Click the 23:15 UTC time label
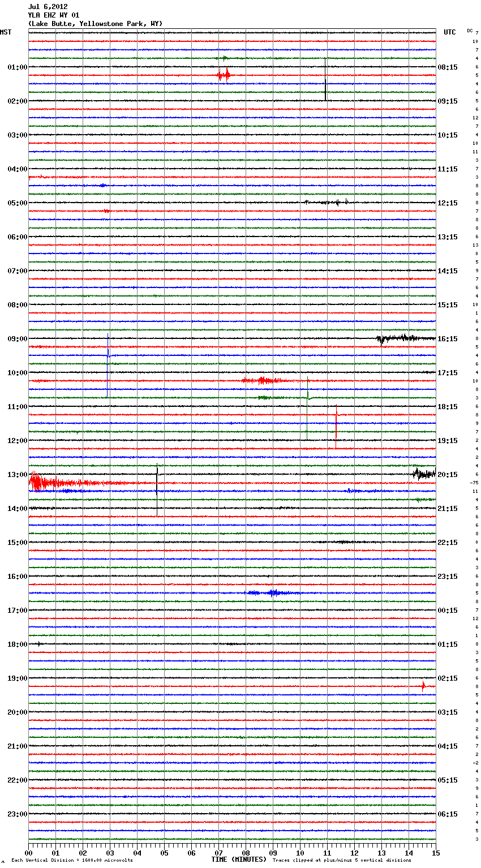The height and width of the screenshot is (868, 481). point(448,577)
